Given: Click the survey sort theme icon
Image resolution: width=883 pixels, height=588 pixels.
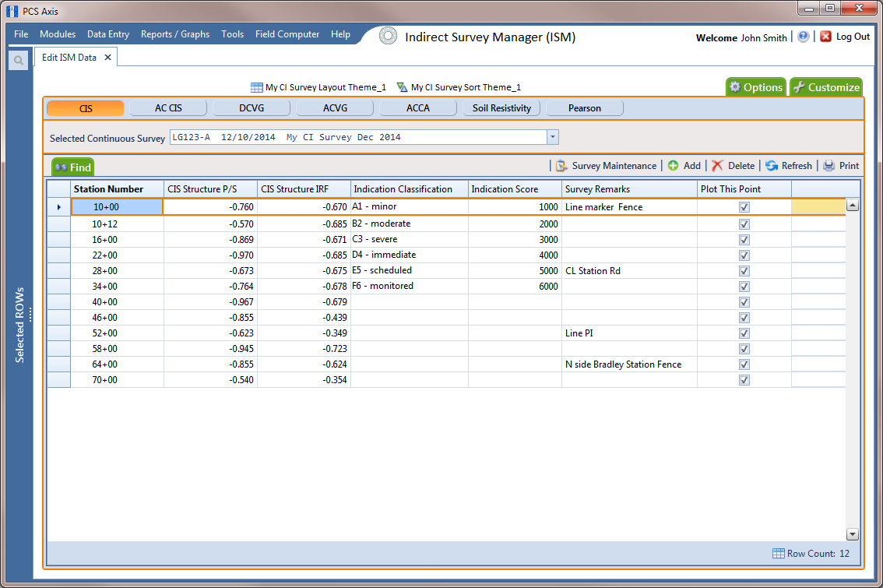Looking at the screenshot, I should (402, 87).
